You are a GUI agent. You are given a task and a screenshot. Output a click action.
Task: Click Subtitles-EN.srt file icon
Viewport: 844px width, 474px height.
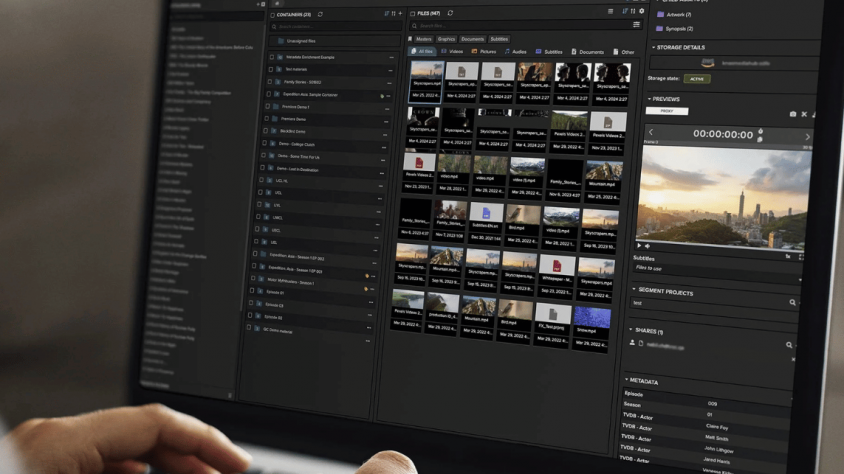tap(486, 212)
